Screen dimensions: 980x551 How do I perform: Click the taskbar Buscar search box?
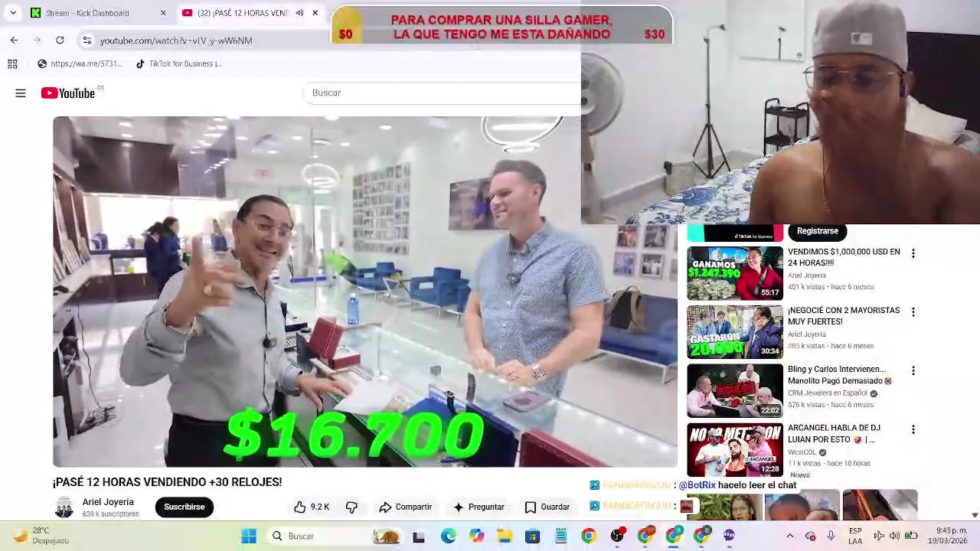[x=335, y=536]
